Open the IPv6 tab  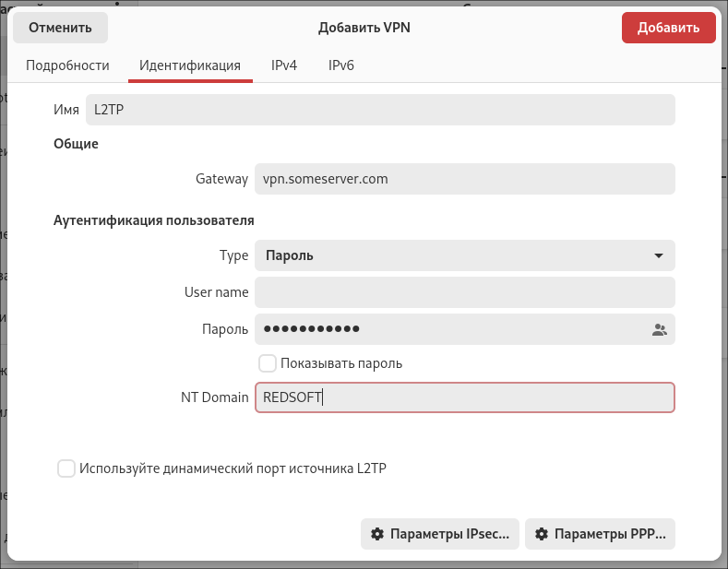click(341, 65)
